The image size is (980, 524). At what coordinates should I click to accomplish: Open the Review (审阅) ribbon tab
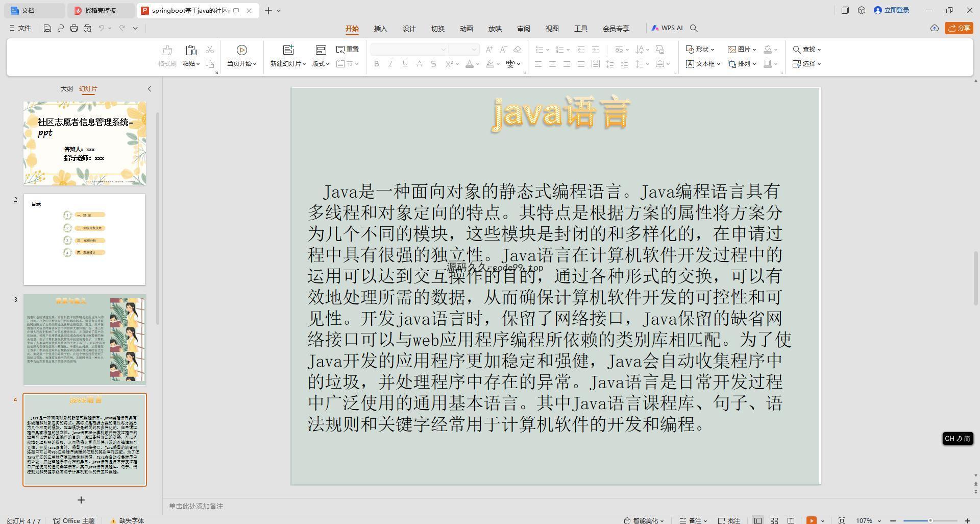[x=523, y=29]
